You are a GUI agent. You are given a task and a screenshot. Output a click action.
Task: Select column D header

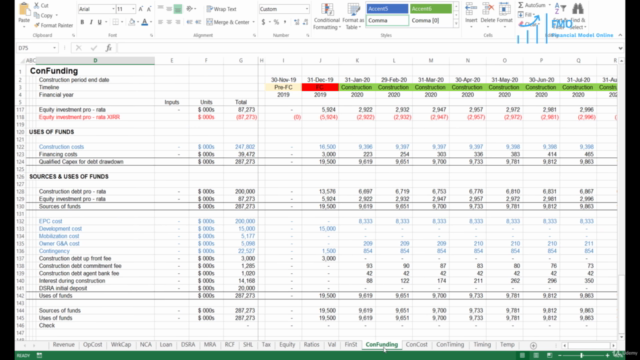(x=95, y=60)
